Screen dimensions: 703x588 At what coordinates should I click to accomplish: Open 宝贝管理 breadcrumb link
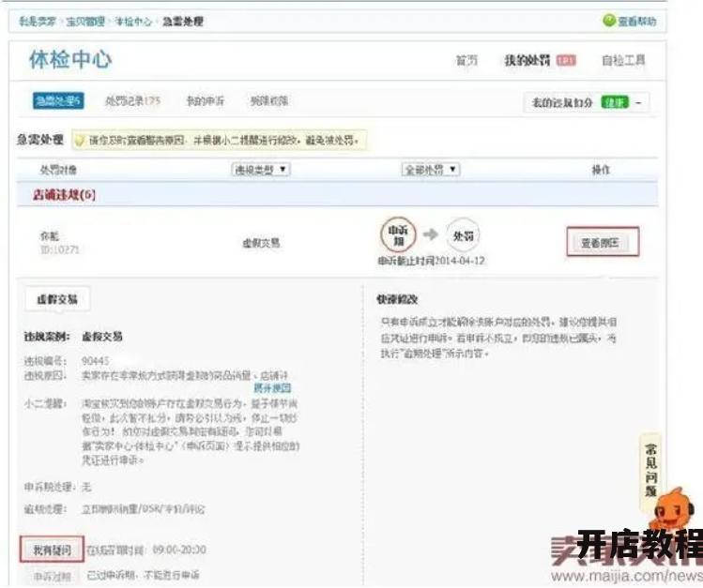click(85, 22)
